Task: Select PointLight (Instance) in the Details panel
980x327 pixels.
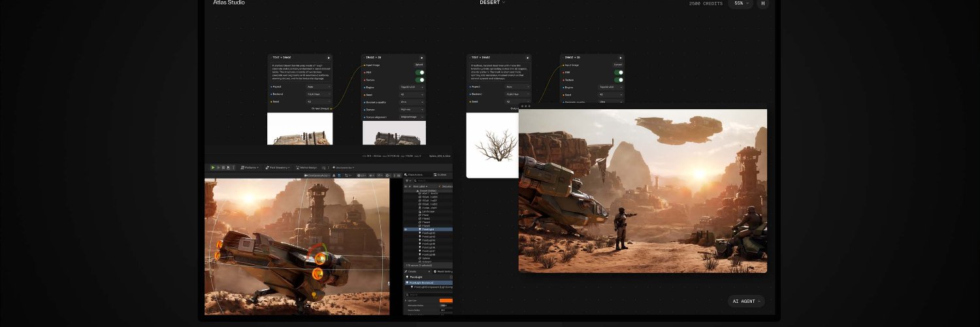Action: (428, 283)
